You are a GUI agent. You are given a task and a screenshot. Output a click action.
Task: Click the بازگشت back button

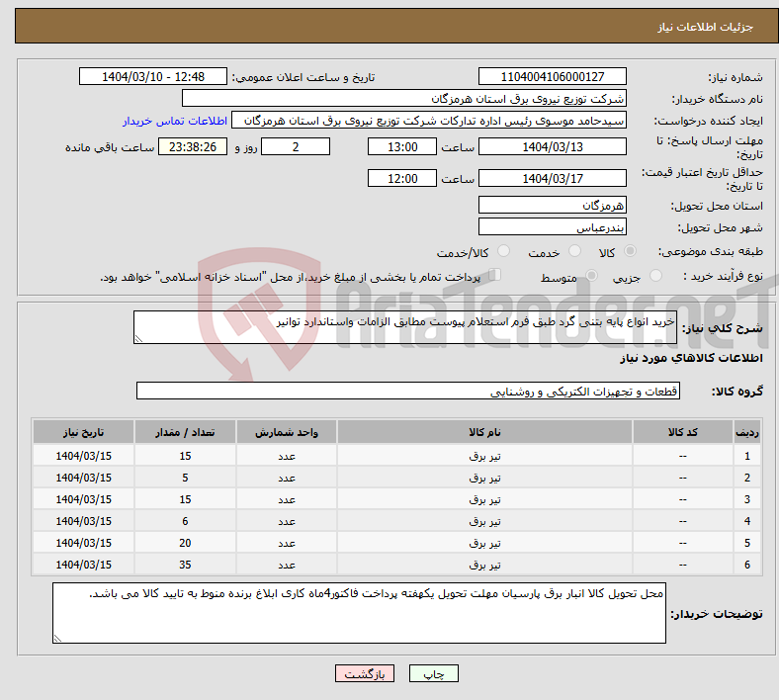click(x=365, y=673)
